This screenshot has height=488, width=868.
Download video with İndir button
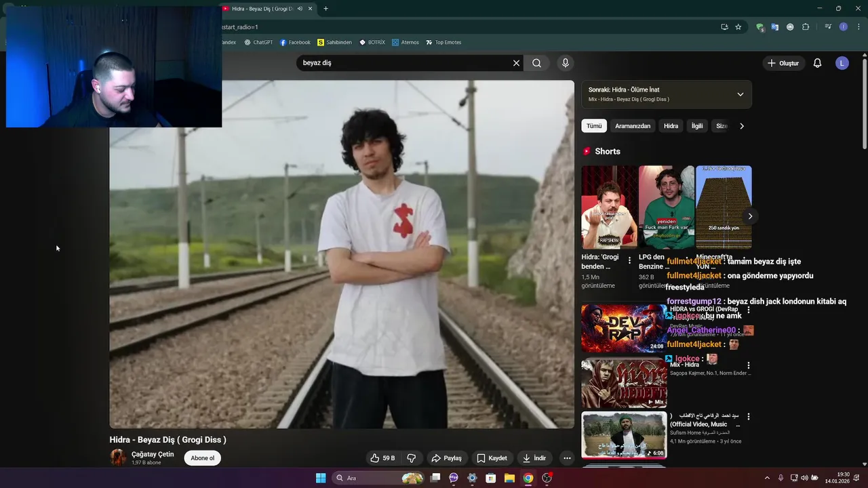click(534, 458)
